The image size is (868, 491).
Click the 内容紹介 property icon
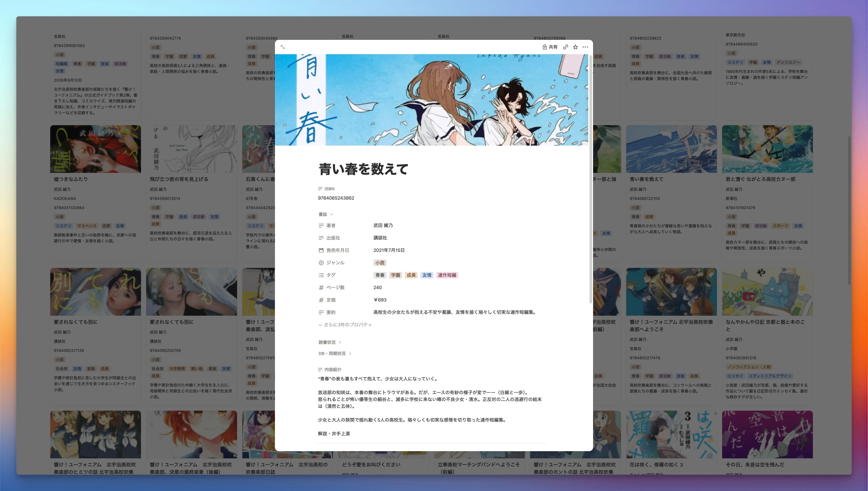click(x=320, y=370)
